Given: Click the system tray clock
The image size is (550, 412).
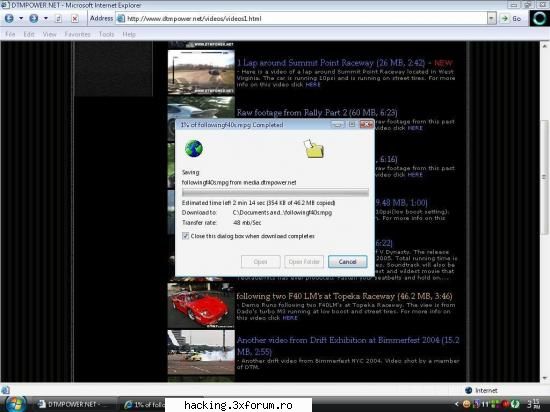Looking at the screenshot, I should [533, 404].
